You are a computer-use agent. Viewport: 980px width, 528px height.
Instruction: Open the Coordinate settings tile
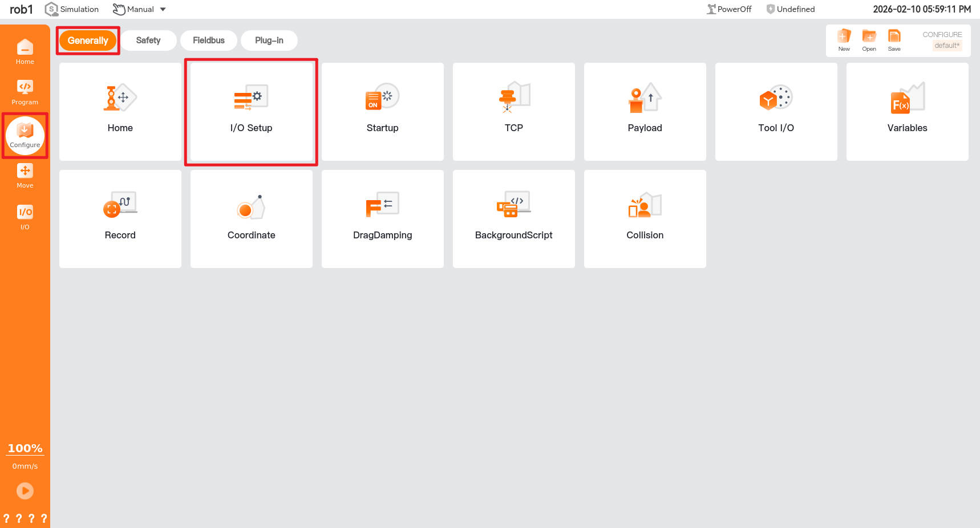pos(251,219)
